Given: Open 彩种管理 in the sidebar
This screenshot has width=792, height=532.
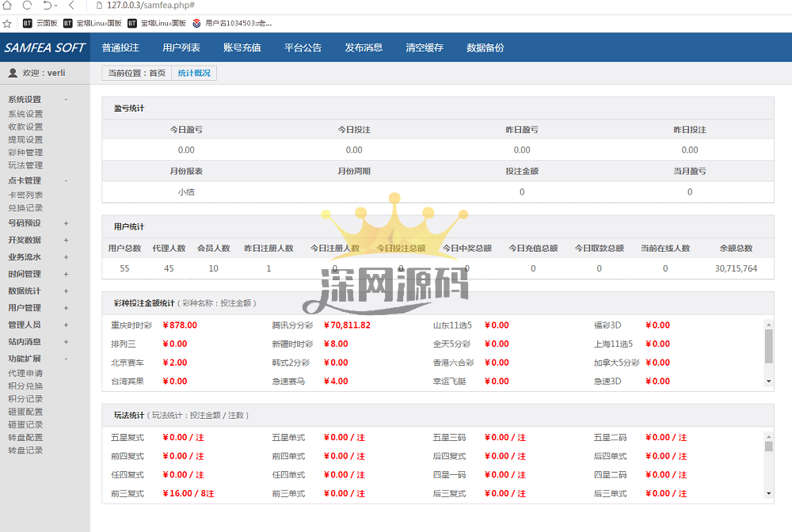Looking at the screenshot, I should (25, 153).
